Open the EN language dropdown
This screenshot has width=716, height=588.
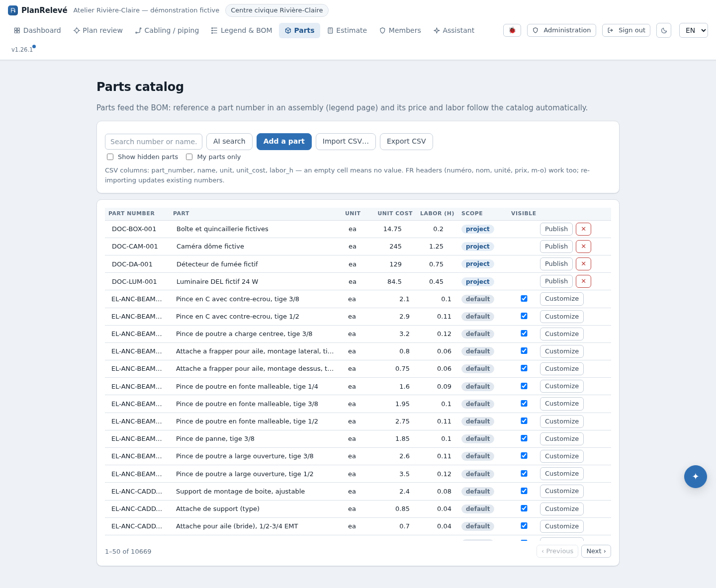click(x=694, y=30)
